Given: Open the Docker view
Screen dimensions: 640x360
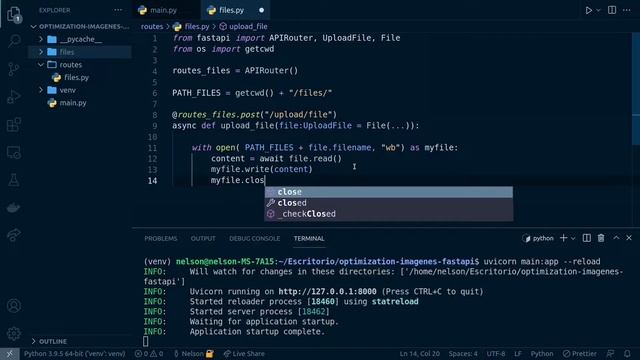Looking at the screenshot, I should pos(14,208).
